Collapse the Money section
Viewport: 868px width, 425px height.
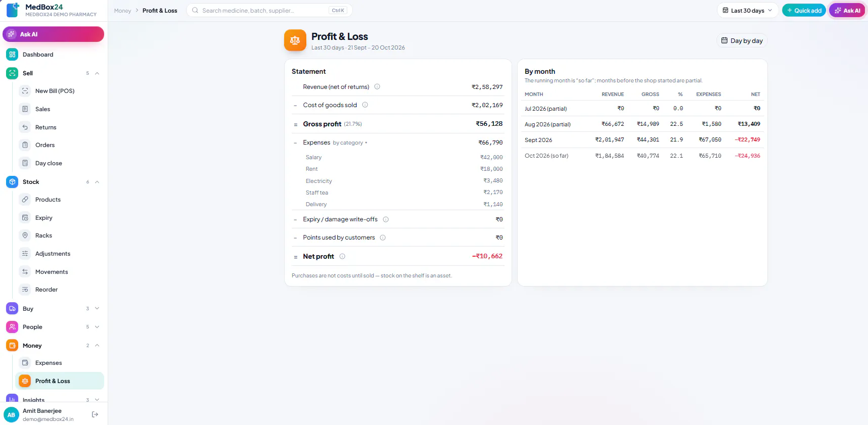[x=97, y=346]
